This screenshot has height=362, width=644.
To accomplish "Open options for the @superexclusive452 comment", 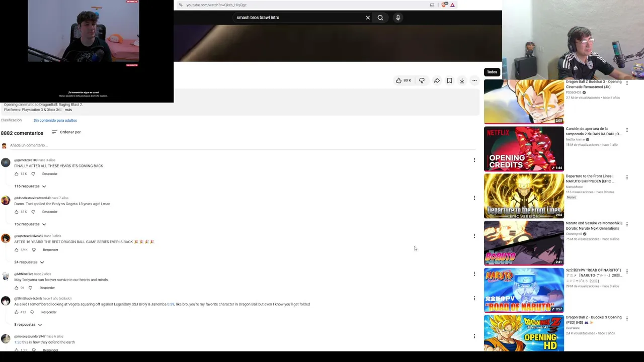I will (474, 236).
